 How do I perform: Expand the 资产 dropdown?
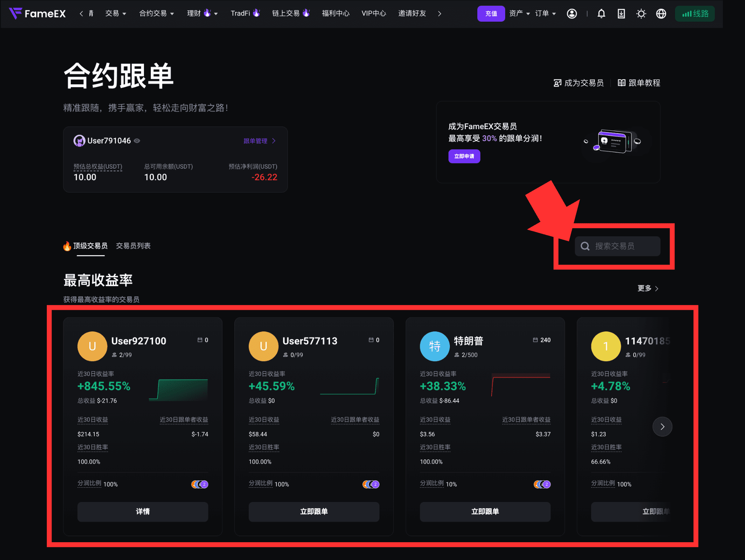coord(519,14)
